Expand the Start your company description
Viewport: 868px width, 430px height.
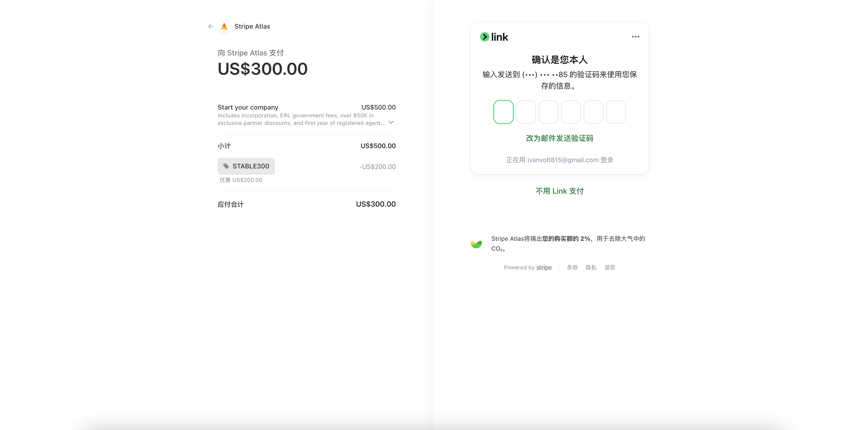pyautogui.click(x=391, y=122)
